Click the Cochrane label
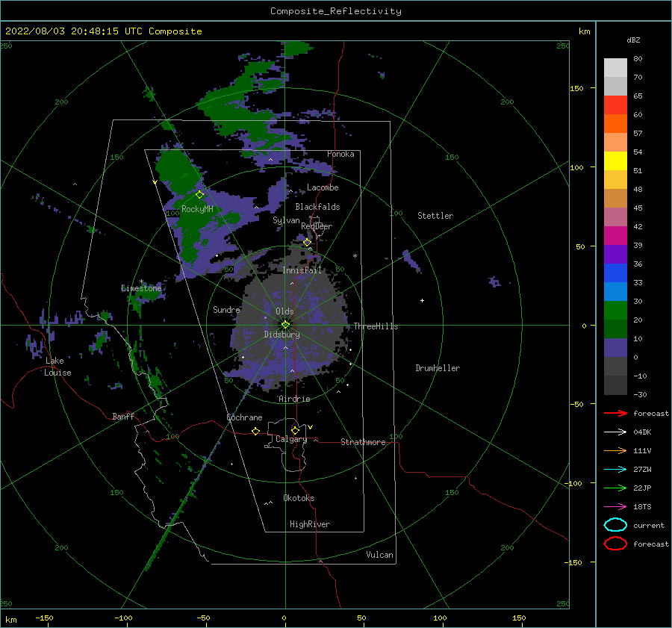 pos(244,417)
